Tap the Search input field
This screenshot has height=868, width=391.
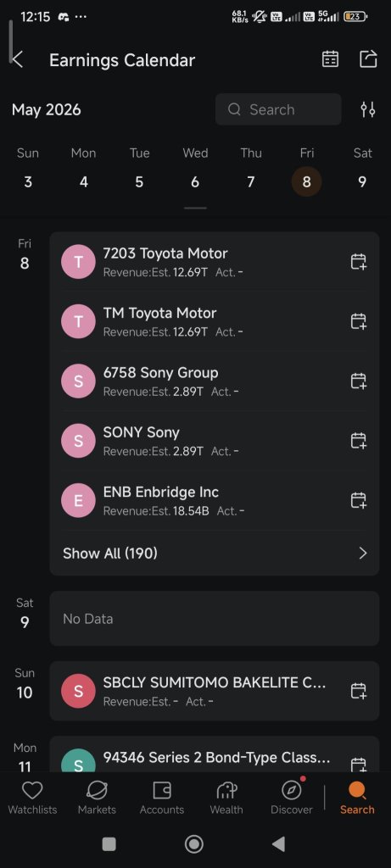(278, 109)
